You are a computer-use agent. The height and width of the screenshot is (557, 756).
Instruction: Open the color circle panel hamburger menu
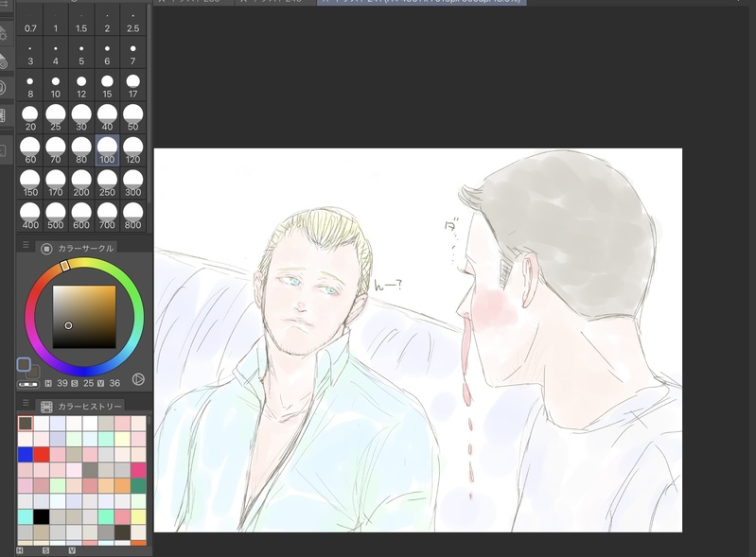click(x=26, y=245)
